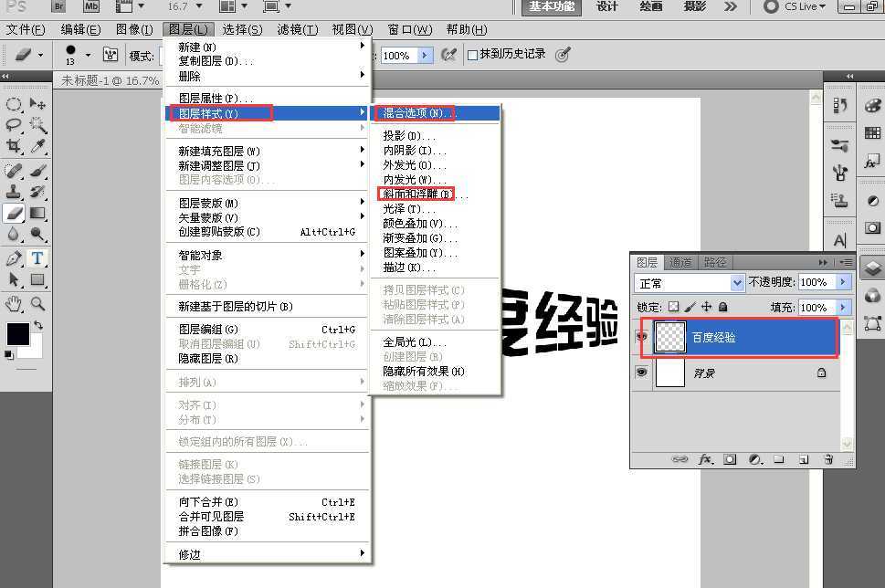Choose 斜面和浮雕 from the styles submenu
The height and width of the screenshot is (588, 885).
pos(416,194)
